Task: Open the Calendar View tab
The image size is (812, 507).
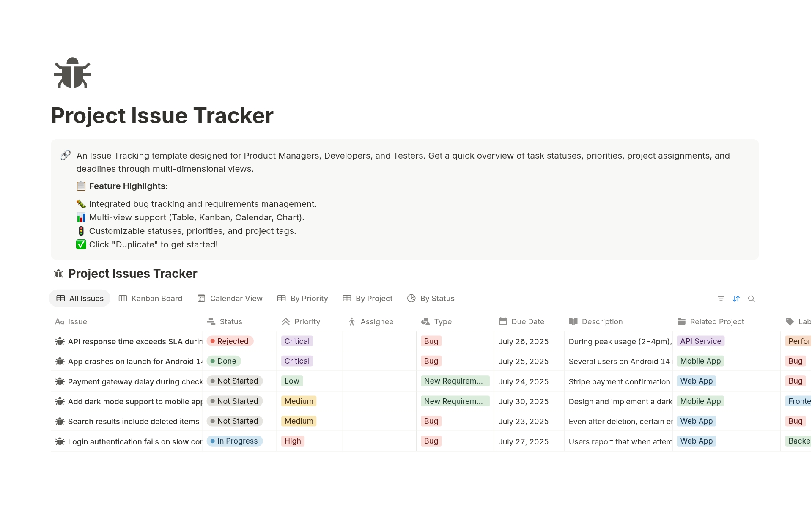Action: [230, 299]
